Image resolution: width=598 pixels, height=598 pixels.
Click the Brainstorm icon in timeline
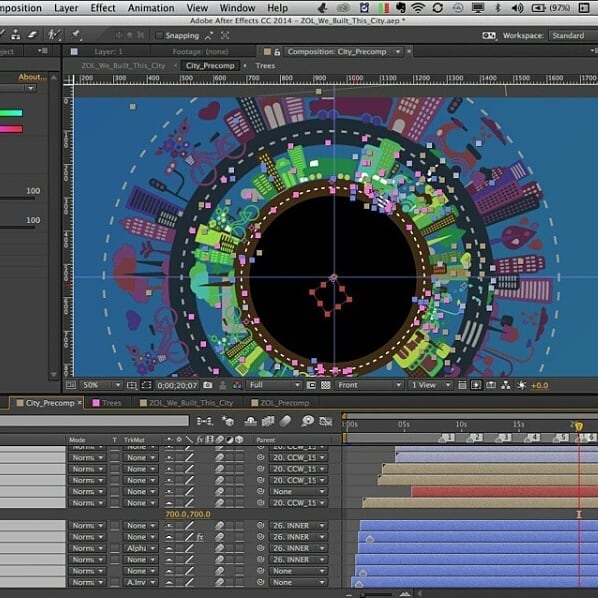pyautogui.click(x=307, y=421)
